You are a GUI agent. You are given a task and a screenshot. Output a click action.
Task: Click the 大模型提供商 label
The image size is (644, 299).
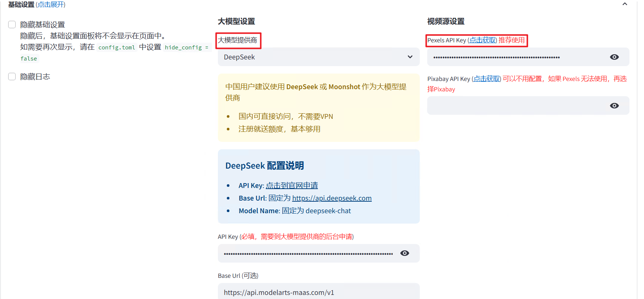coord(238,40)
